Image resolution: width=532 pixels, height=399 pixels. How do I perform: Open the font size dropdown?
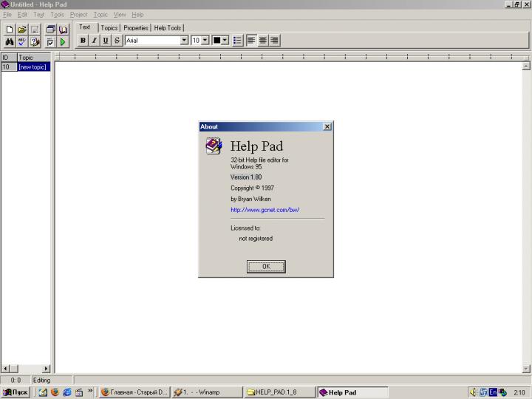pos(205,41)
